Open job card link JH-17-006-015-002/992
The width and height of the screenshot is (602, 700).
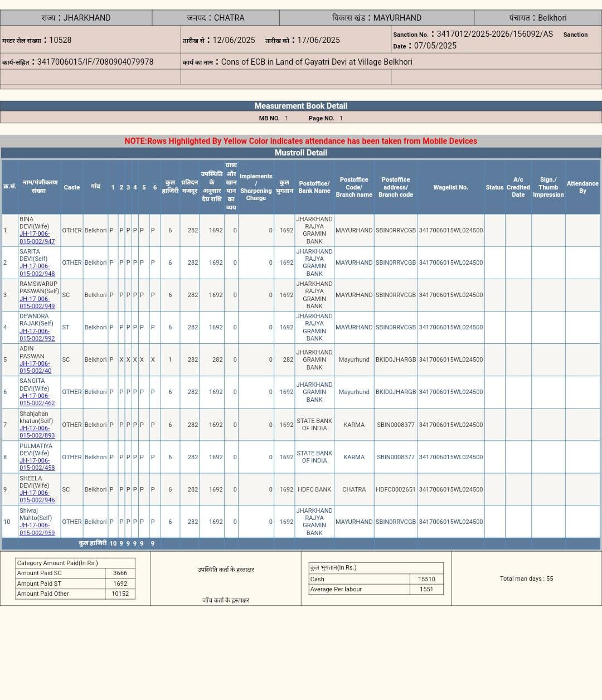pos(37,334)
